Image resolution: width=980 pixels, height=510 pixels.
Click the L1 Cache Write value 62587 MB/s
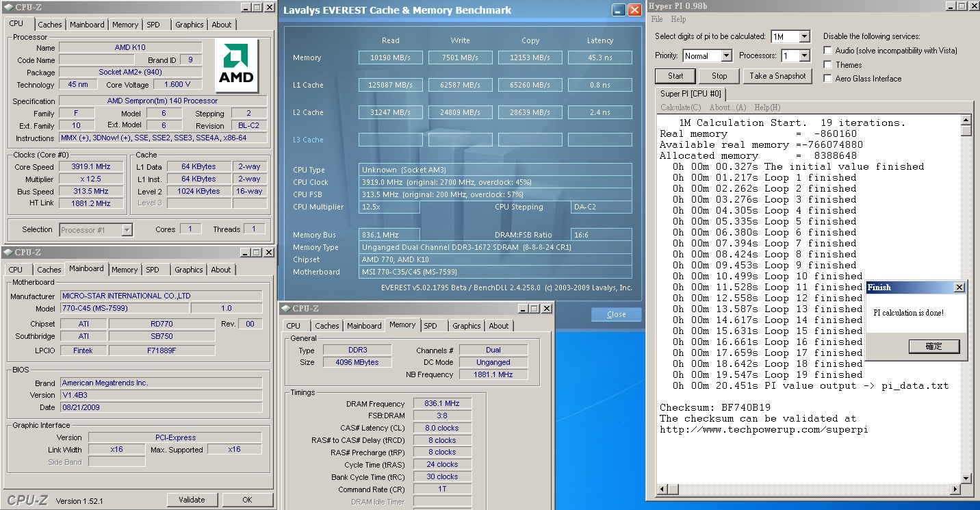[x=461, y=86]
